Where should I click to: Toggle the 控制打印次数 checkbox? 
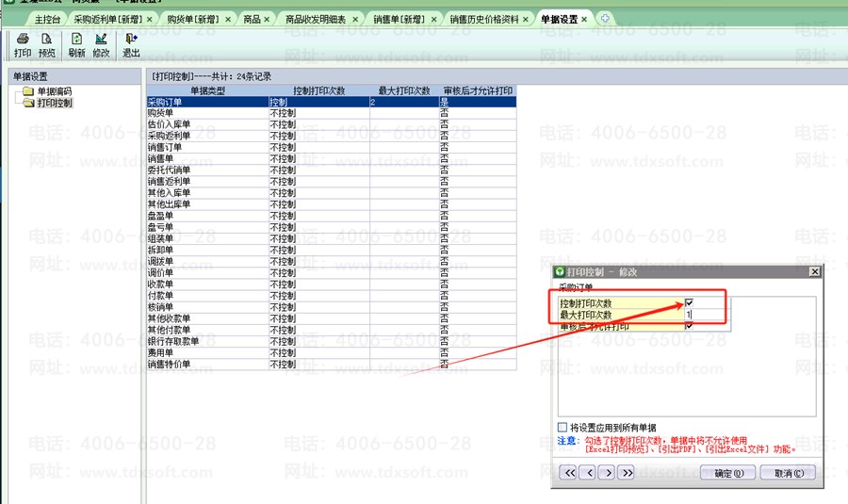[690, 303]
